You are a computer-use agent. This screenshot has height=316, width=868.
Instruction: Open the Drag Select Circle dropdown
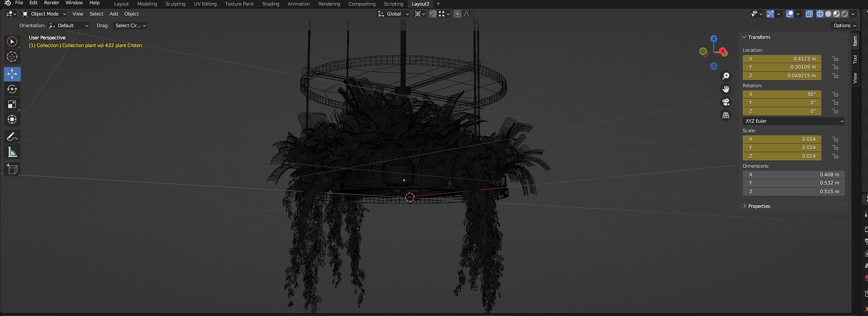tap(130, 26)
